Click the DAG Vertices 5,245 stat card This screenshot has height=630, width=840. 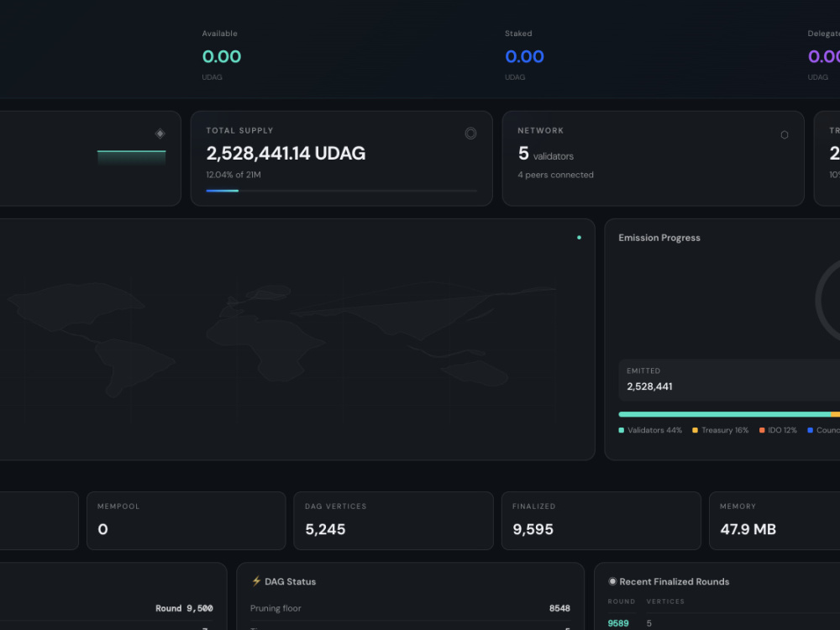click(x=393, y=521)
